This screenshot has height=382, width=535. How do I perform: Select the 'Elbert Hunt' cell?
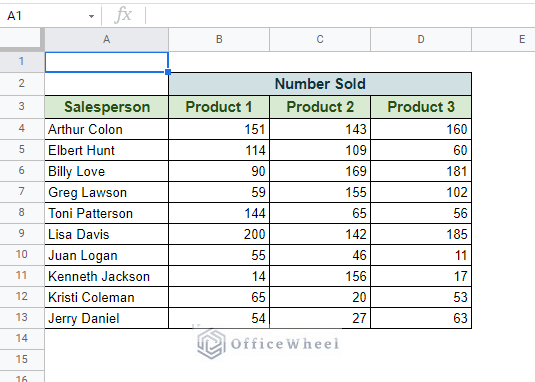[x=106, y=150]
